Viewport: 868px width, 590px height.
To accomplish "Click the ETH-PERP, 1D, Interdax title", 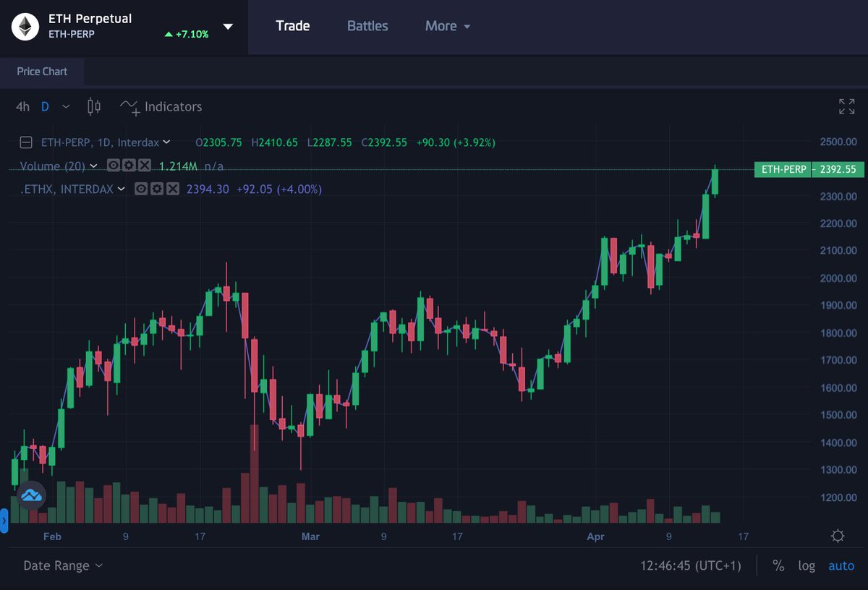I will (x=100, y=142).
